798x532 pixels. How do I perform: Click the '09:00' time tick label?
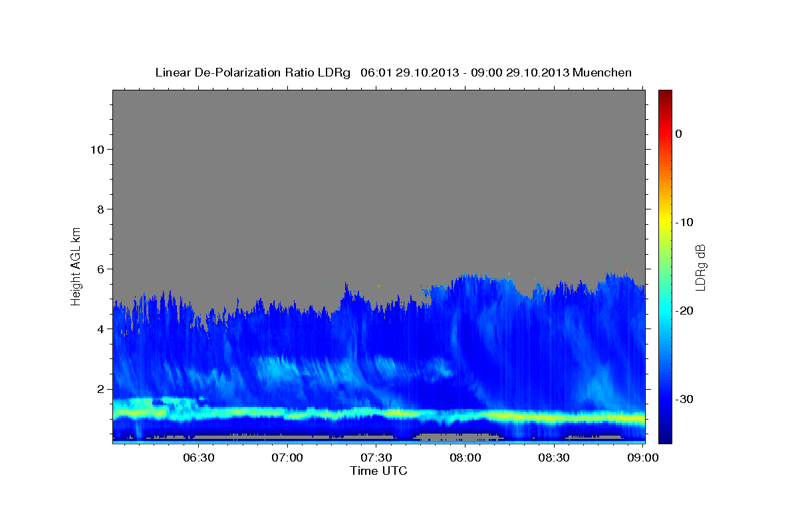coord(643,458)
